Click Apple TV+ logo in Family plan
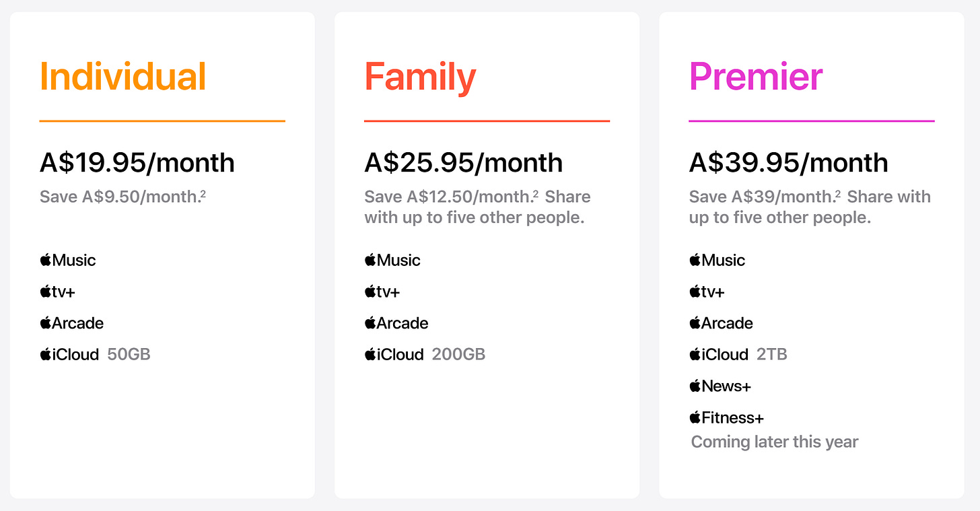The image size is (980, 511). pos(382,292)
